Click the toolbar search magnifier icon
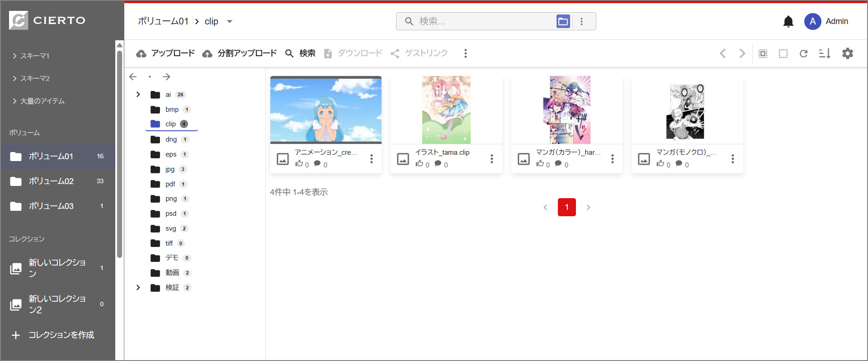The image size is (868, 361). [289, 53]
